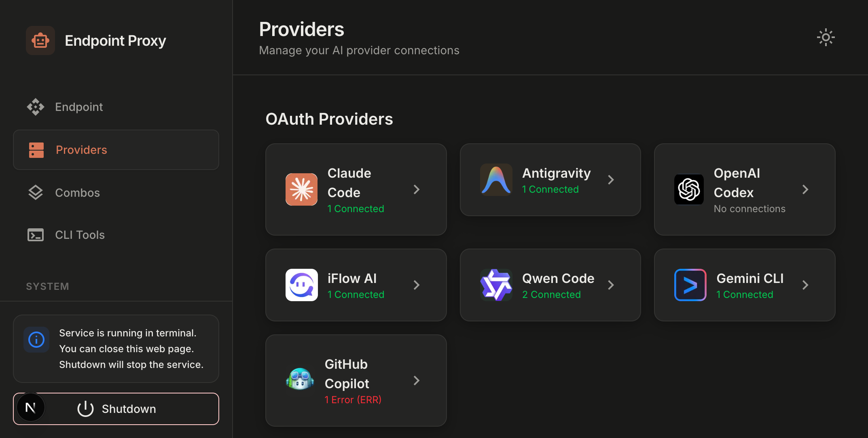Viewport: 868px width, 438px height.
Task: Click the OpenAI Codex provider name
Action: pos(737,183)
